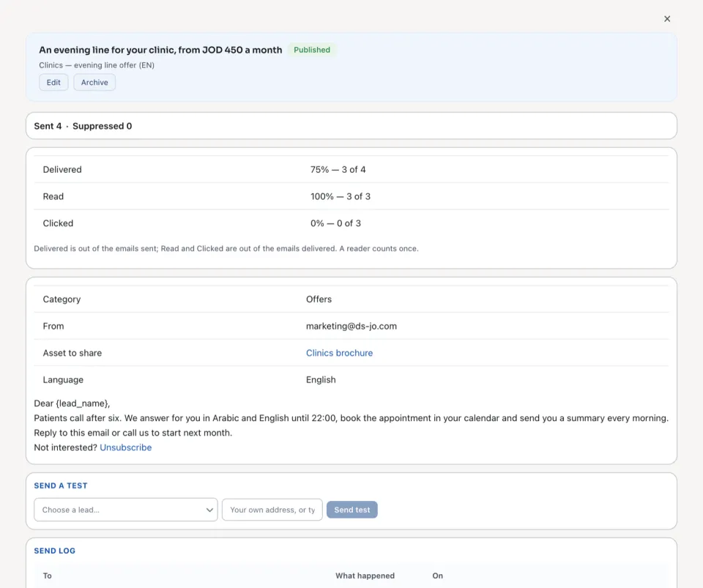Click the Dear {lead_name} greeting line
The width and height of the screenshot is (703, 588).
(x=72, y=403)
